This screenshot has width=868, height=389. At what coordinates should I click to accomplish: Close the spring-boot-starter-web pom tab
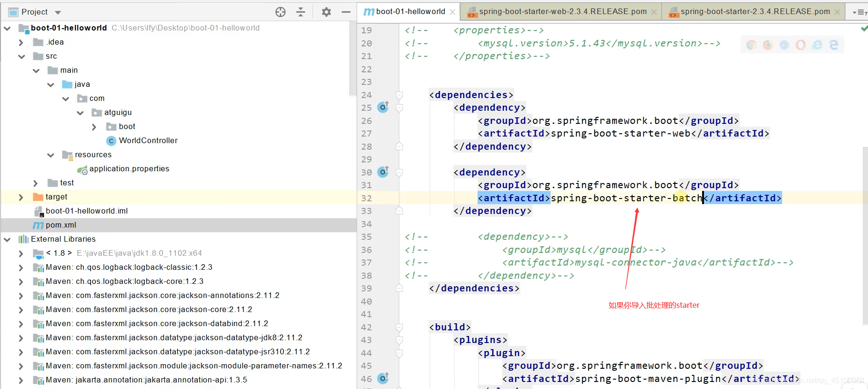[x=654, y=12]
